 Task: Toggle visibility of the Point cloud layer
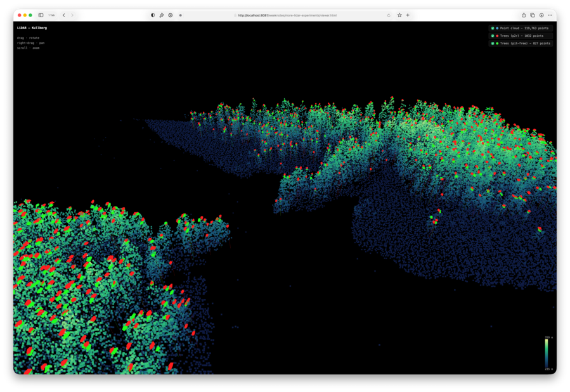[x=493, y=28]
